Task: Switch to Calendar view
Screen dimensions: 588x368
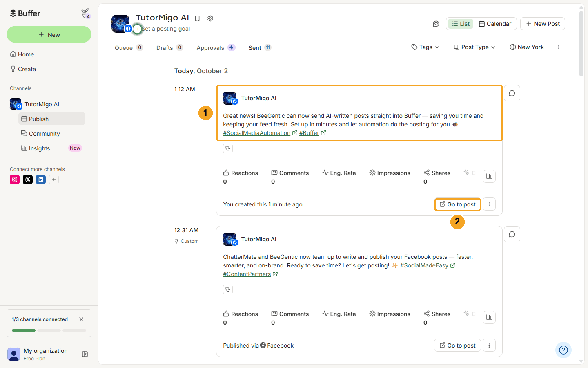Action: pos(495,24)
